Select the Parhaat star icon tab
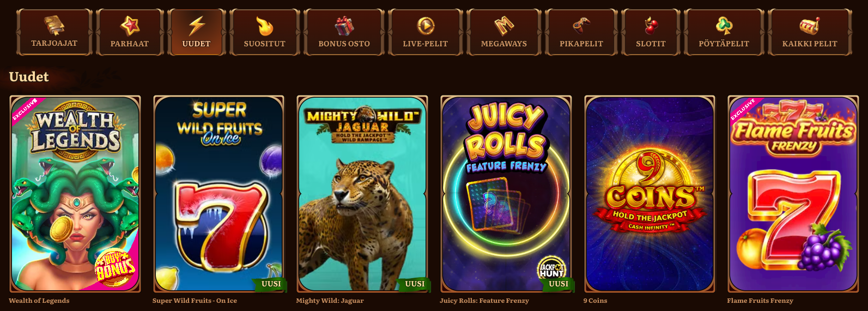 (x=130, y=32)
